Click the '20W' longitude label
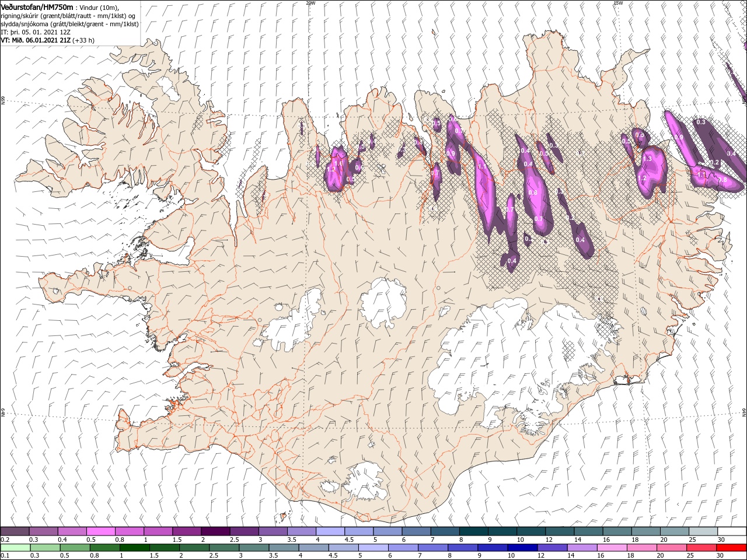747x560 pixels. click(x=310, y=3)
